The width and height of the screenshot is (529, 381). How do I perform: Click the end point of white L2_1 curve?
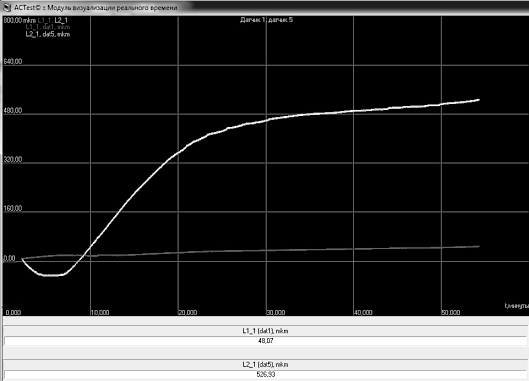pyautogui.click(x=478, y=100)
